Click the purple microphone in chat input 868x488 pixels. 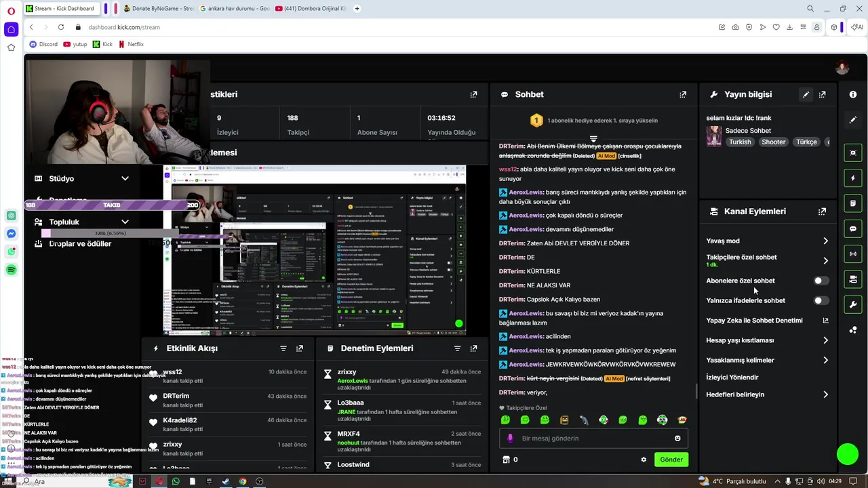tap(511, 439)
